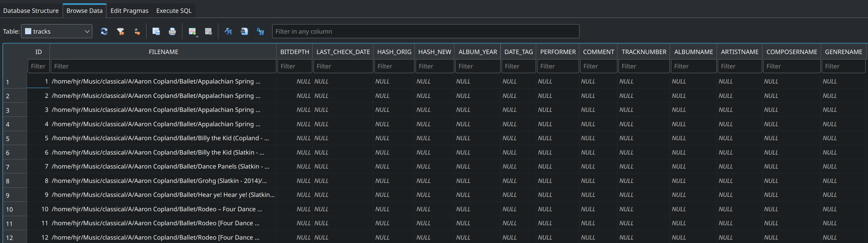
Task: Click the delete record icon
Action: [208, 31]
